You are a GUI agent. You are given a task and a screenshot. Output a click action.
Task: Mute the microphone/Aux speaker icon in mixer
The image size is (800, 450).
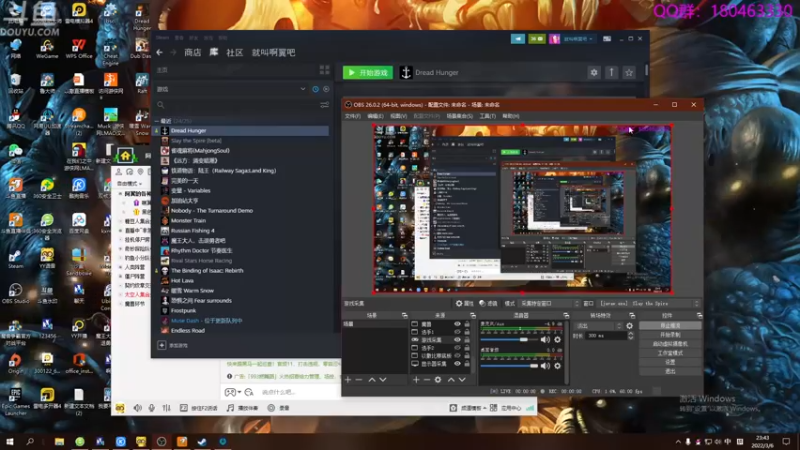(x=545, y=339)
